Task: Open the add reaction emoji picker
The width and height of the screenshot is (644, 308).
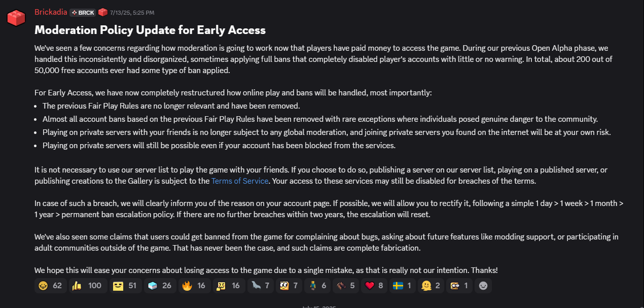Action: 484,286
